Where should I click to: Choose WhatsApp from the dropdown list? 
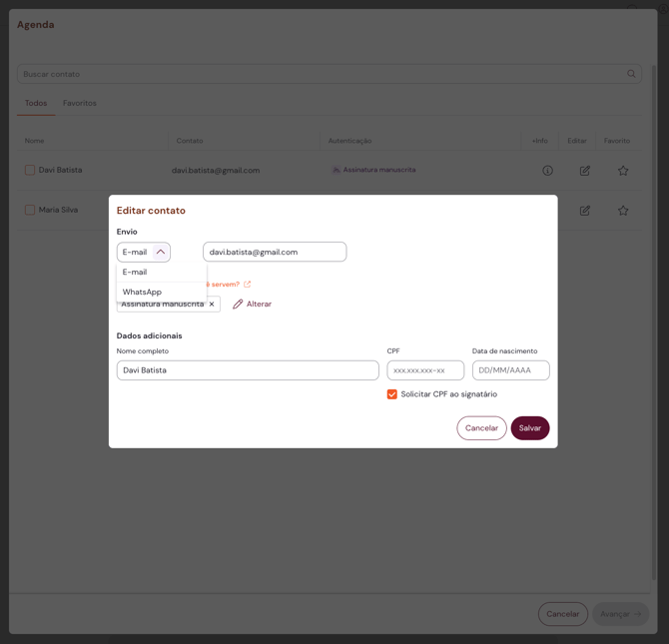pos(143,292)
